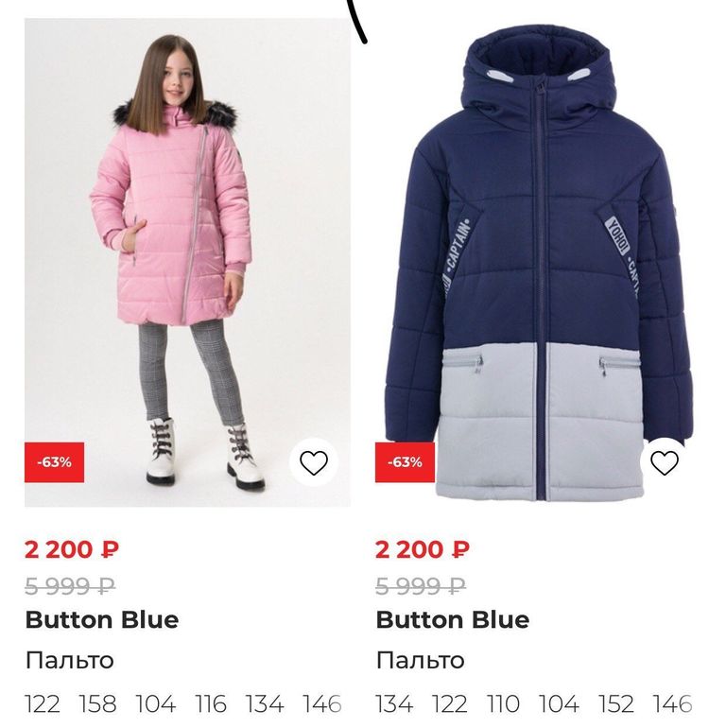Click 2 200 ₽ price of navy coat
Screen dimensions: 726x728
click(422, 549)
